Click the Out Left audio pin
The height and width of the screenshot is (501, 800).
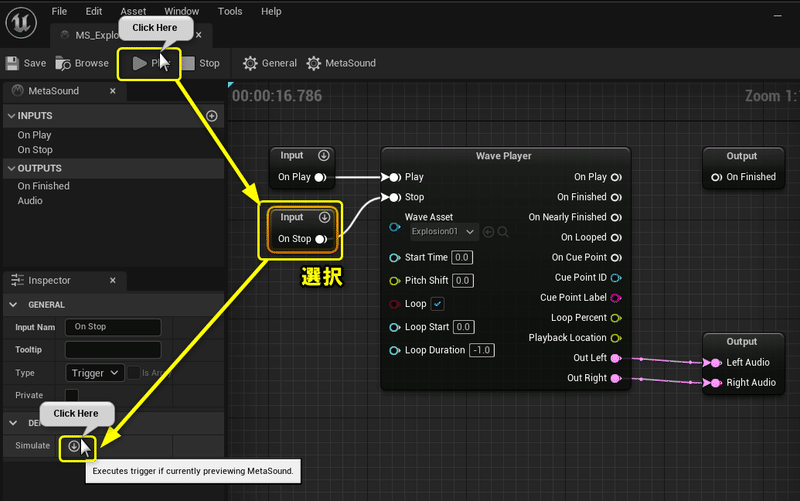click(616, 358)
